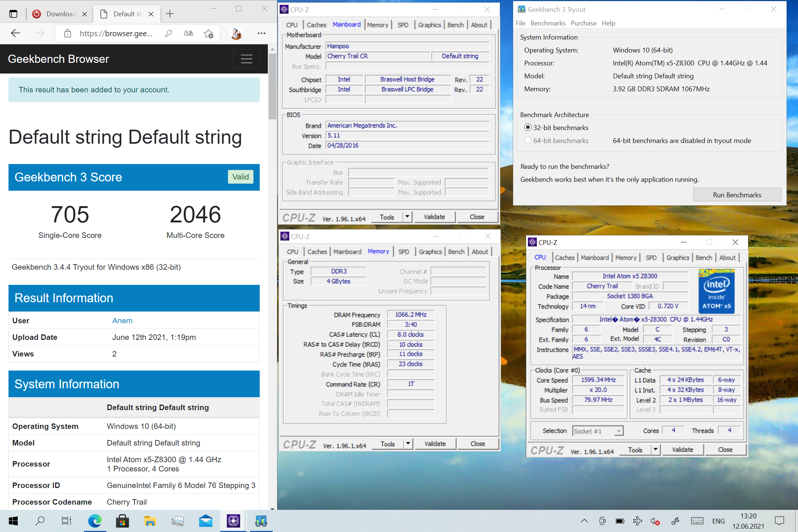This screenshot has width=798, height=532.
Task: Open user Anem profile link
Action: [x=122, y=321]
